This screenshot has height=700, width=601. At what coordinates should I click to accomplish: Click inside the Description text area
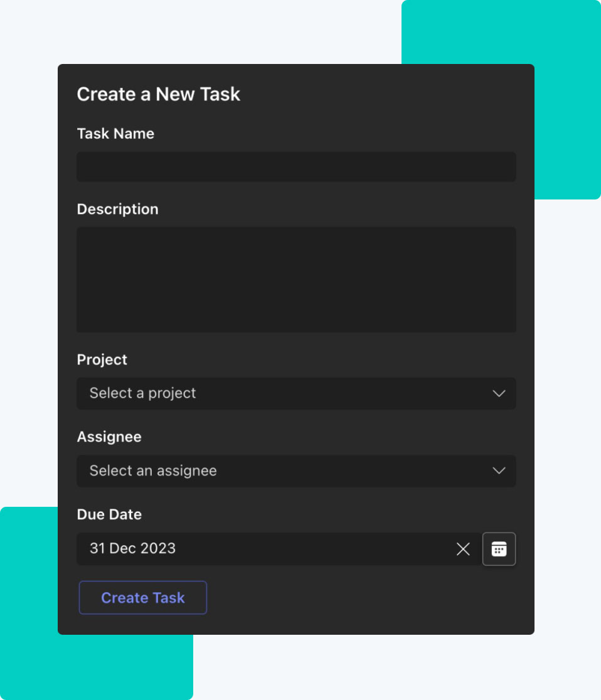[x=296, y=280]
